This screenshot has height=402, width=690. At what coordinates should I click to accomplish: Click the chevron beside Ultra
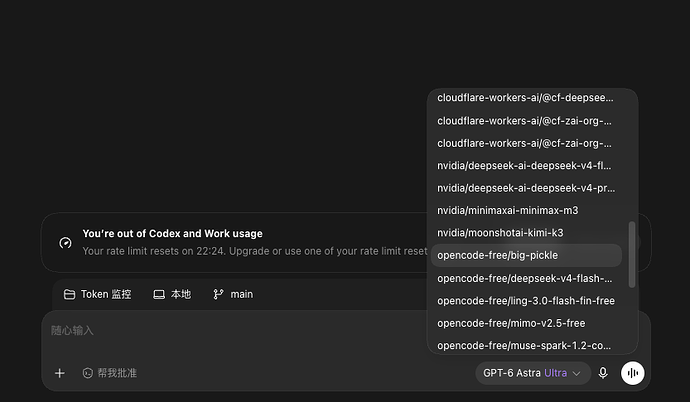576,373
